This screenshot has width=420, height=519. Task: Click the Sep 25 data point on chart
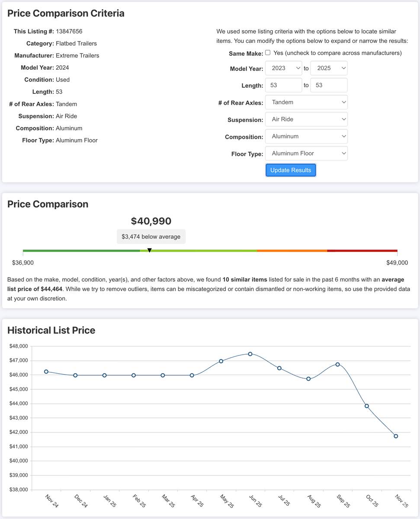[x=337, y=364]
